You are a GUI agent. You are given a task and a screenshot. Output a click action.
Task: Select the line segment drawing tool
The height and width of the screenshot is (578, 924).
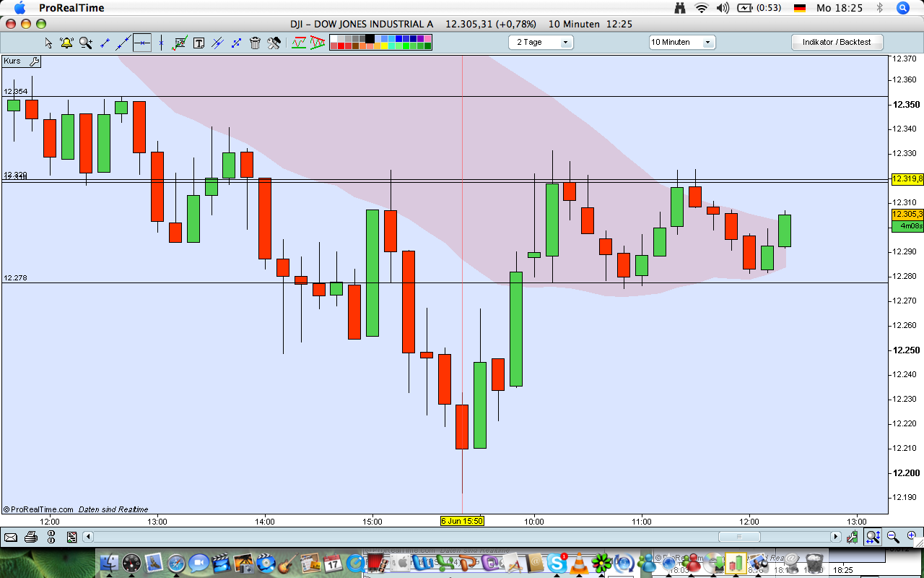tap(105, 43)
